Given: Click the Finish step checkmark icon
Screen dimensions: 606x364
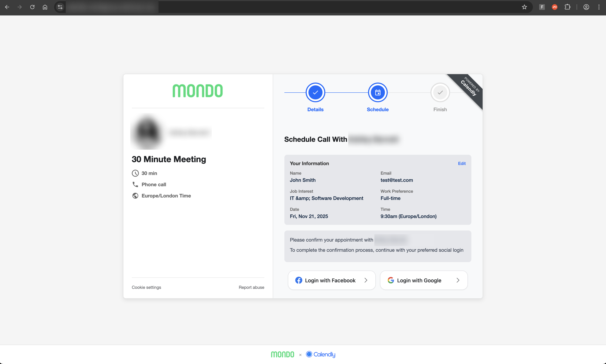Looking at the screenshot, I should click(440, 92).
